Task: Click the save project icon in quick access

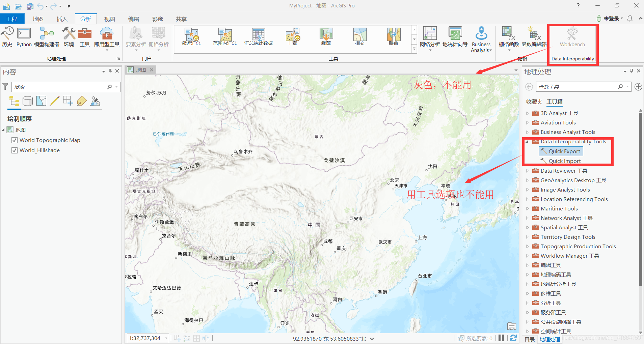Action: [30, 6]
